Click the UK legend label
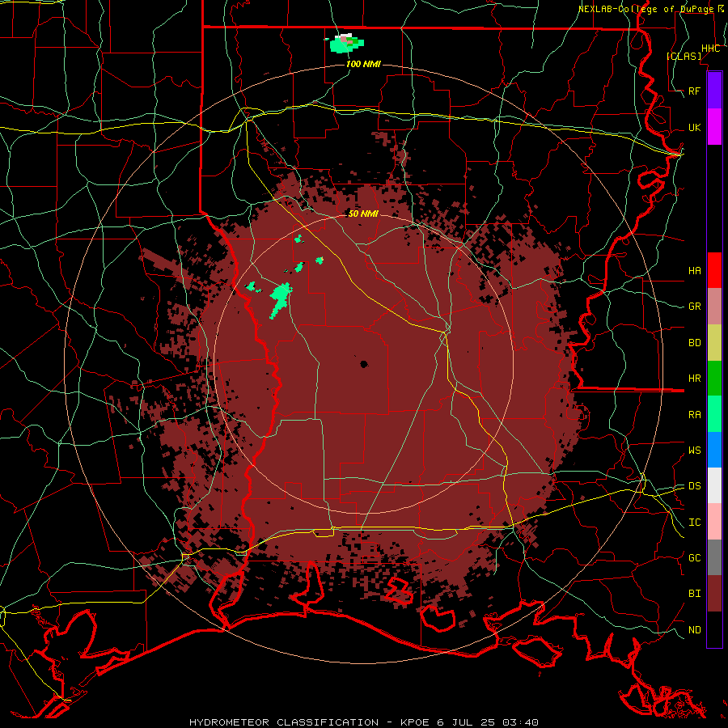 pos(694,127)
